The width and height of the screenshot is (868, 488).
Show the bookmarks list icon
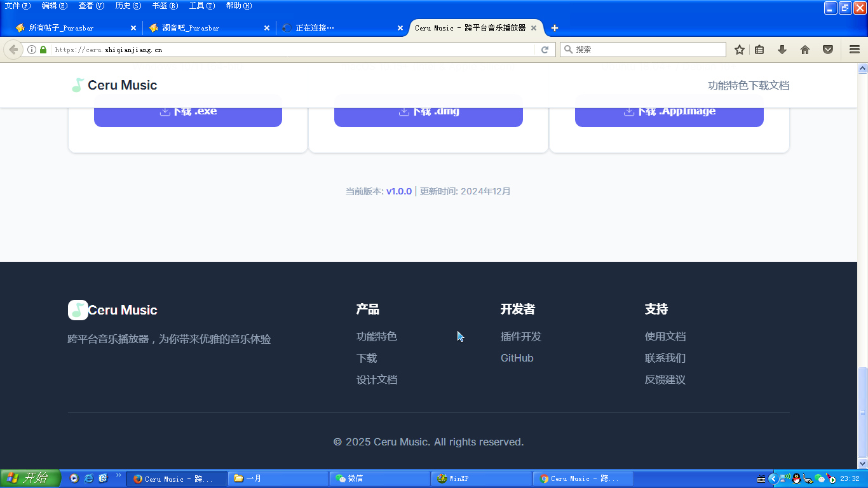coord(759,50)
